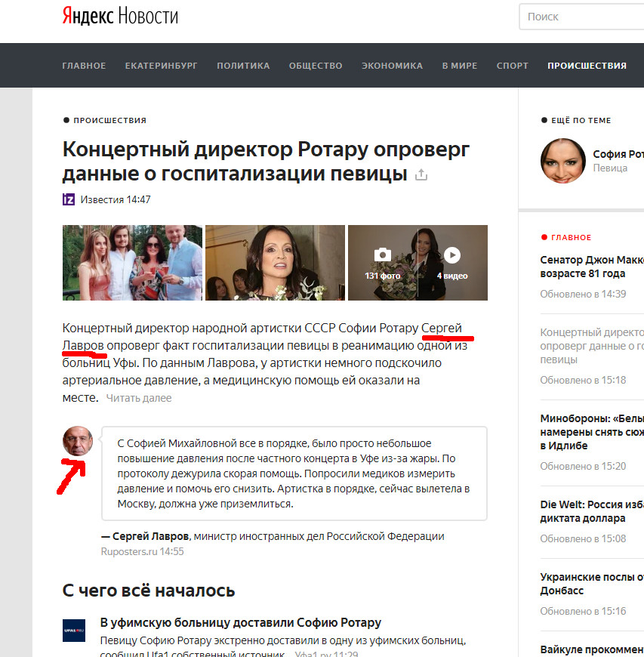
Task: Switch to the Екатеринбург tab
Action: click(161, 66)
